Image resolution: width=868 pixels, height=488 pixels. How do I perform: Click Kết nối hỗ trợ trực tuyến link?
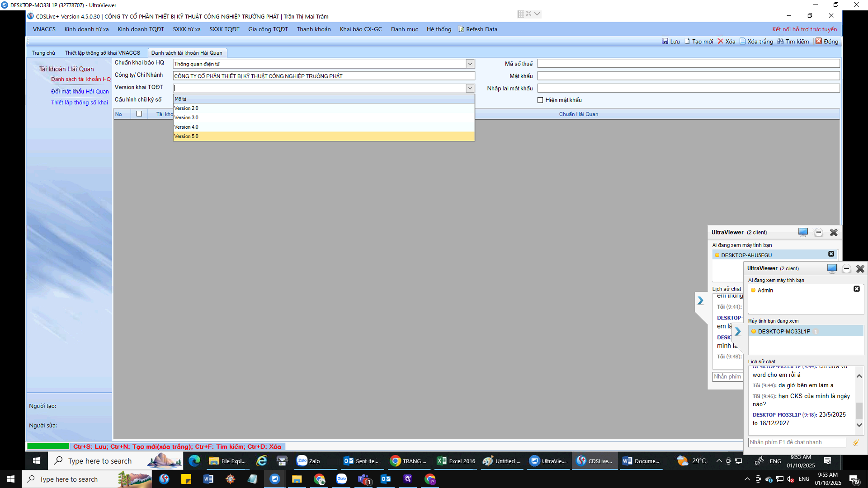804,29
